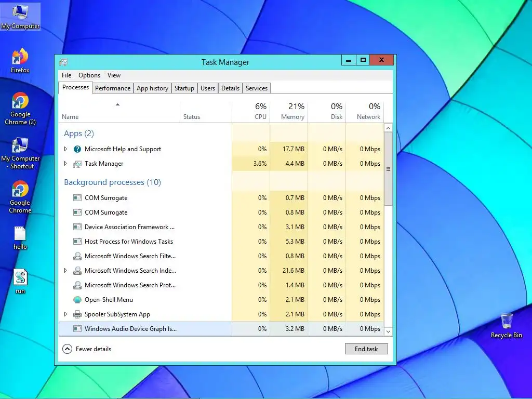Select the run script file icon
This screenshot has width=532, height=399.
point(20,282)
